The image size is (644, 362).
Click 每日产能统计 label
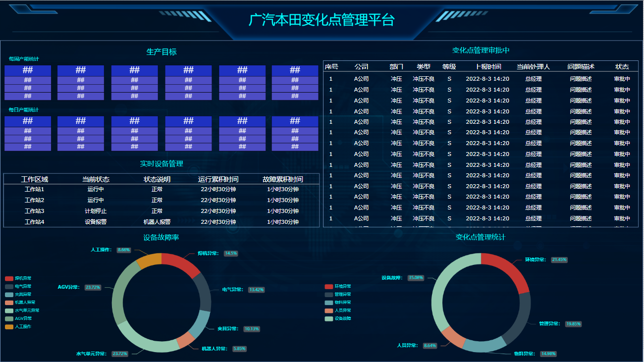pos(24,110)
